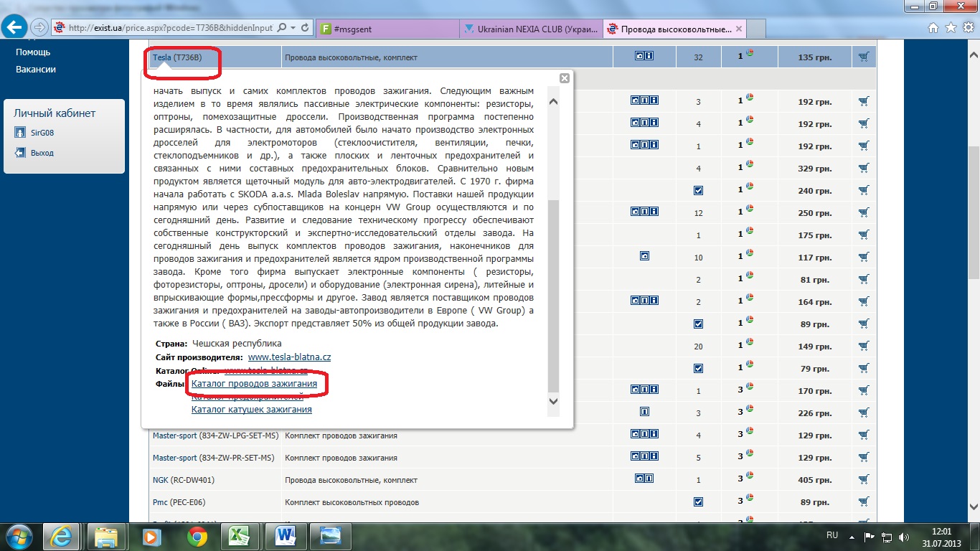Click the Tesla (T736B) brand link

tap(161, 57)
